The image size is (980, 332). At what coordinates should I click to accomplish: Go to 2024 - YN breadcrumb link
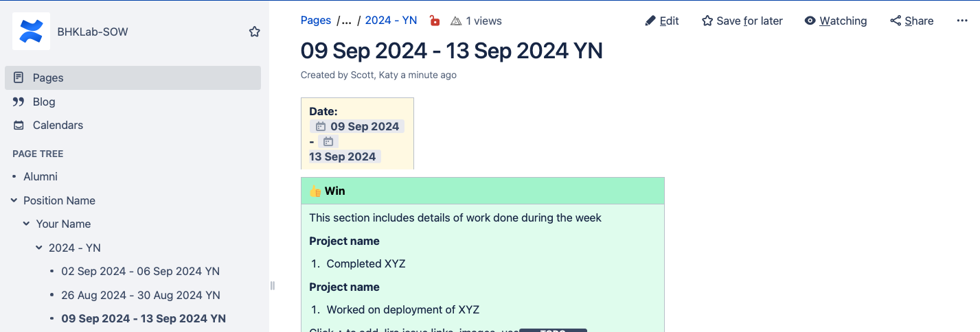point(391,21)
